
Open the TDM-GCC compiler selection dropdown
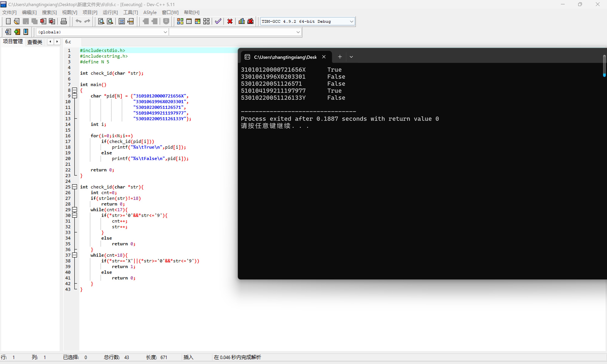click(x=351, y=22)
